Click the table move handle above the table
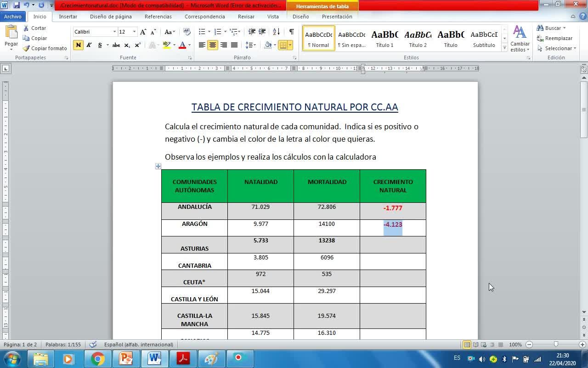Viewport: 588px width, 368px height. click(158, 166)
